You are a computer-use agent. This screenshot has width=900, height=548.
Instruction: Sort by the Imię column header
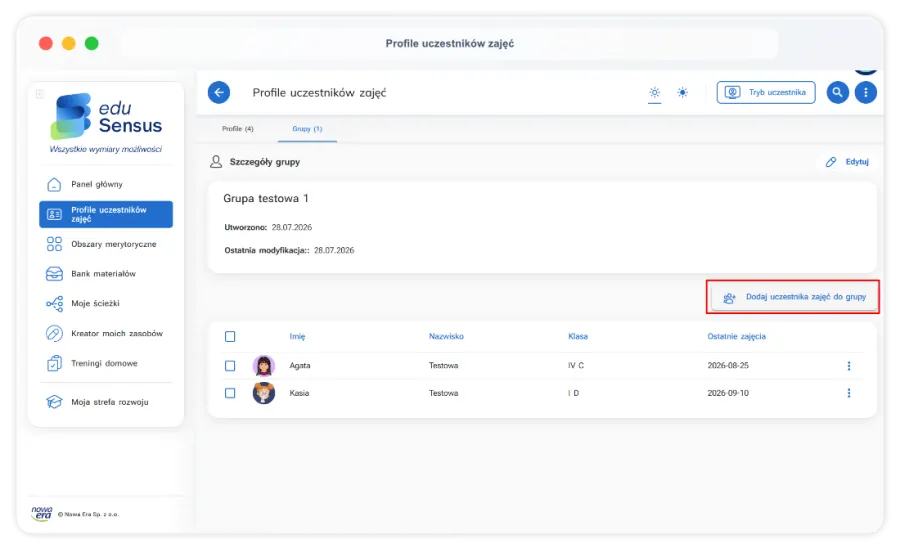pos(297,336)
